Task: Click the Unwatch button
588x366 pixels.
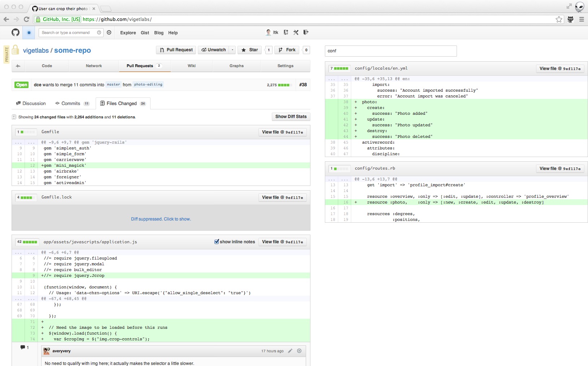Action: point(214,50)
